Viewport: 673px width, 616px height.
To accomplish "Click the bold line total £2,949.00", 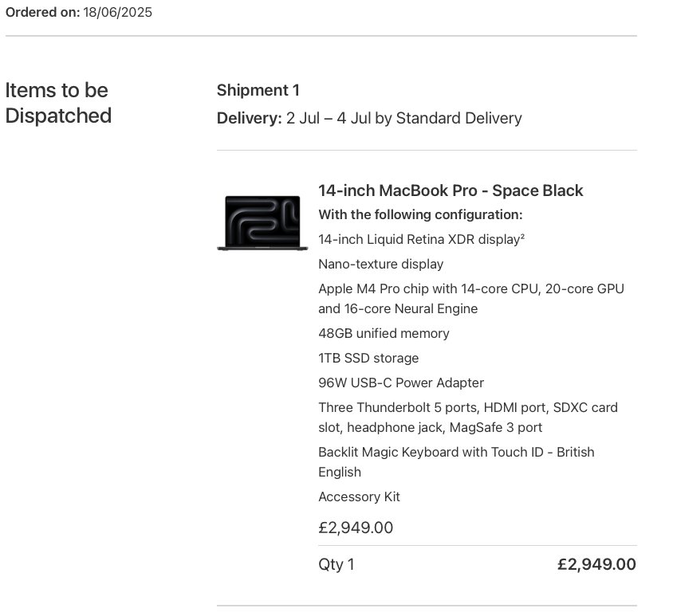I will point(596,564).
